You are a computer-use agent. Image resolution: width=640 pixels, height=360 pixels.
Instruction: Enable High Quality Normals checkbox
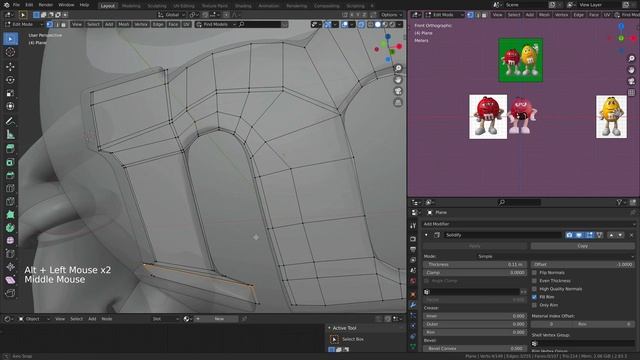[534, 289]
